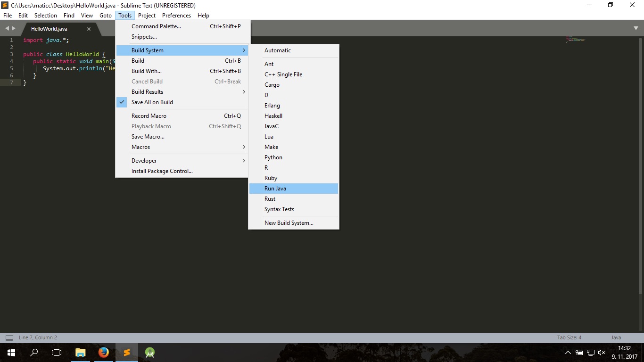This screenshot has height=362, width=644.
Task: Click line number 7 in gutter
Action: [11, 82]
